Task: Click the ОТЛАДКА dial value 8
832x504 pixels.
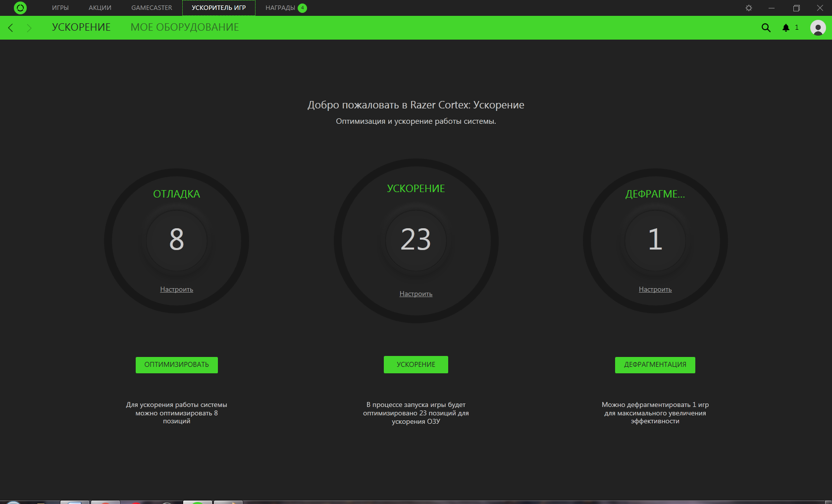Action: tap(177, 240)
